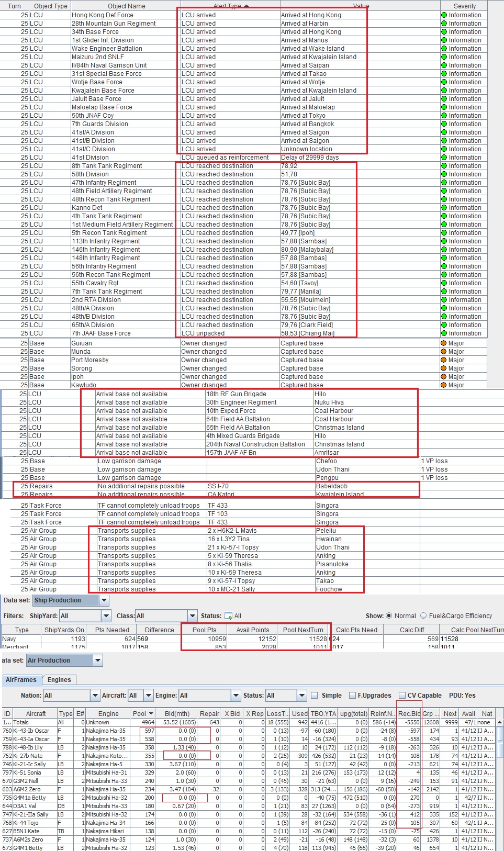Viewport: 504px width, 851px height.
Task: Open the Class filter dropdown
Action: (x=192, y=616)
